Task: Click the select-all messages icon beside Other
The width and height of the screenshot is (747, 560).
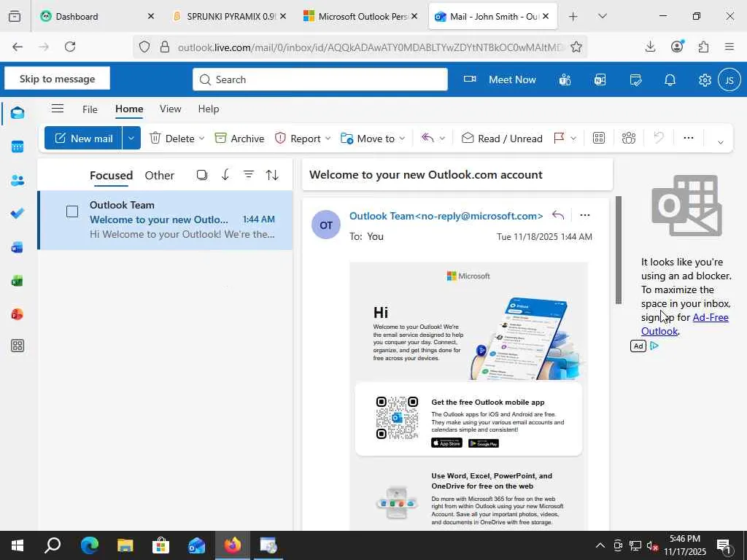Action: pyautogui.click(x=202, y=175)
